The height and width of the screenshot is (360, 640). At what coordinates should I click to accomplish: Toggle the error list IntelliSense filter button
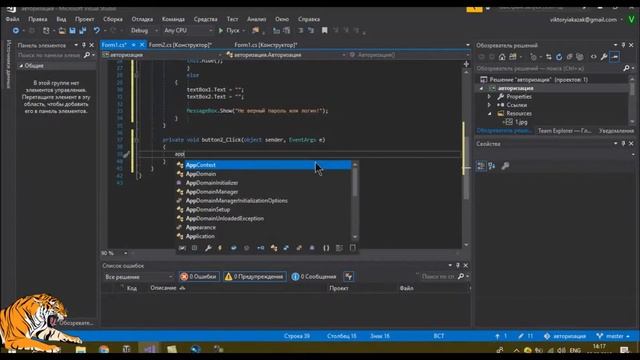pyautogui.click(x=349, y=277)
